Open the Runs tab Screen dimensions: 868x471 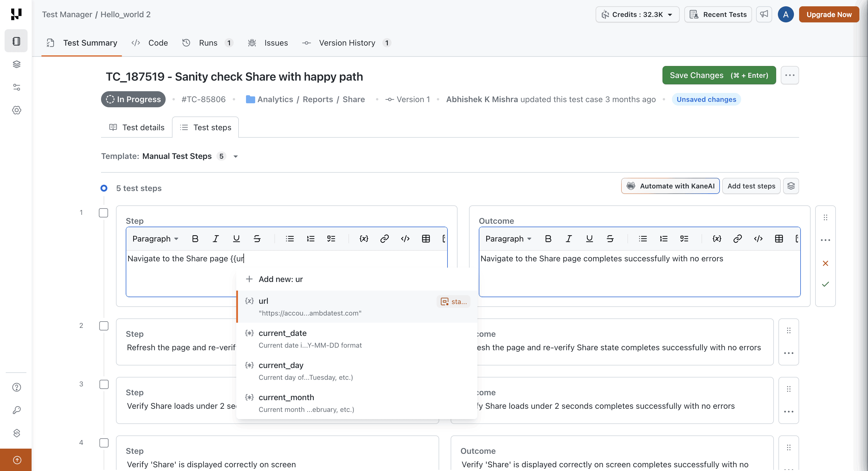click(x=208, y=43)
